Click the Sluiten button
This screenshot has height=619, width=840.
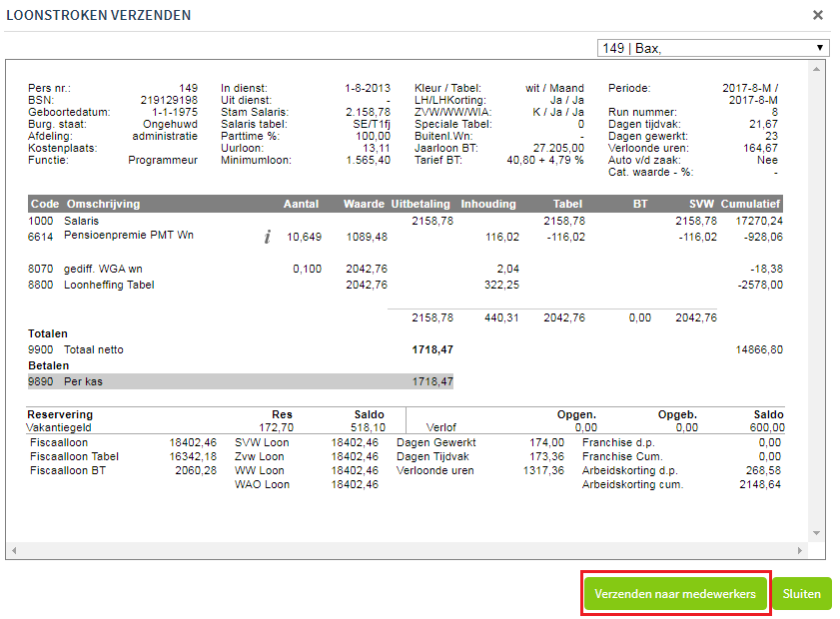coord(801,593)
